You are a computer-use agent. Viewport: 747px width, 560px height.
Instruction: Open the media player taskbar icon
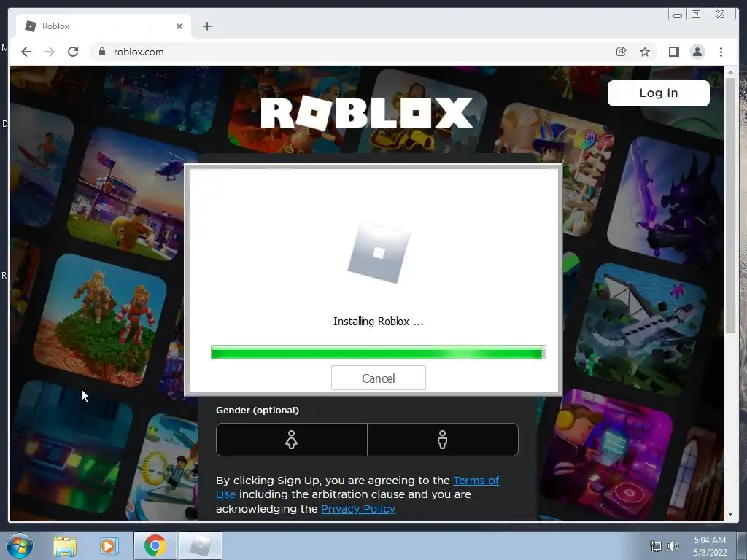click(109, 545)
